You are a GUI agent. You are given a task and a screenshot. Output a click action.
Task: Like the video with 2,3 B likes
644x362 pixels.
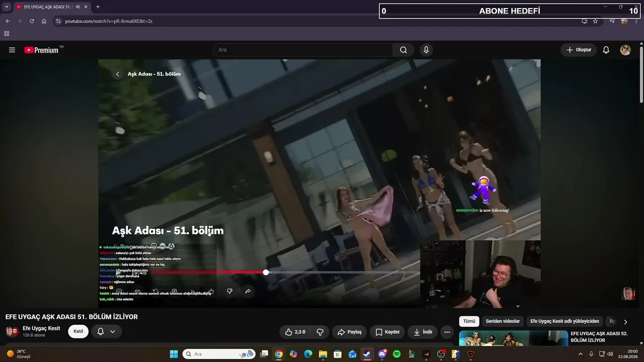pyautogui.click(x=295, y=332)
